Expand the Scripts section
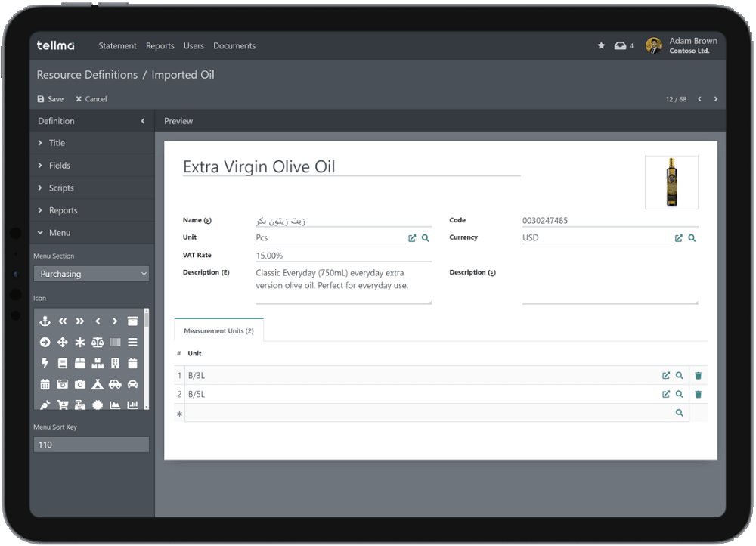 tap(92, 188)
